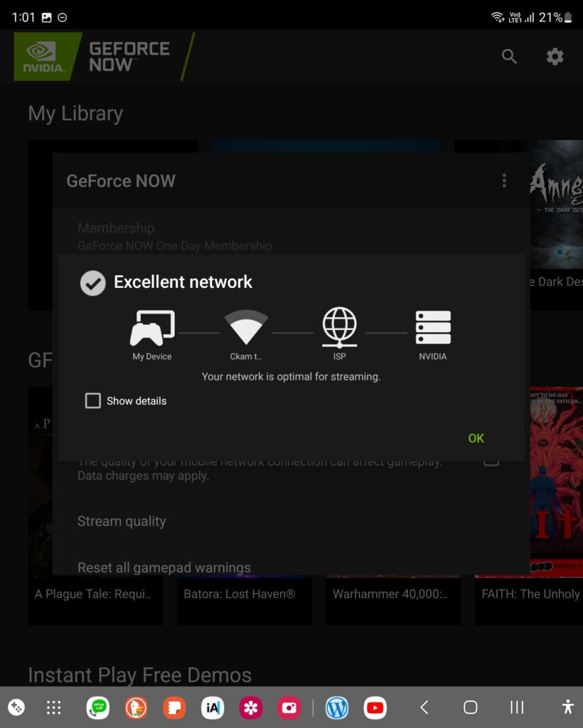
Task: Launch the pink flower gallery app
Action: pos(251,707)
